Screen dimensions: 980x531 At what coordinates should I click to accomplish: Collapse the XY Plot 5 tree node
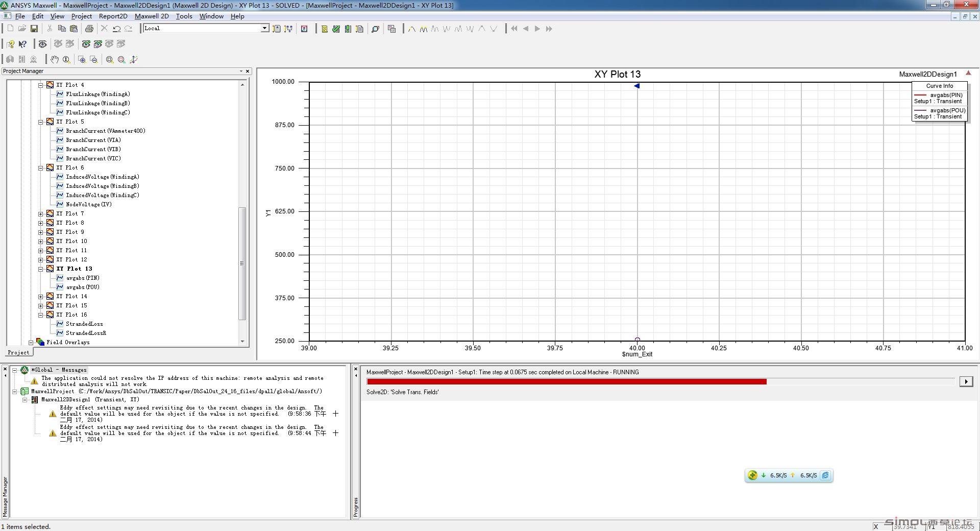pos(41,122)
